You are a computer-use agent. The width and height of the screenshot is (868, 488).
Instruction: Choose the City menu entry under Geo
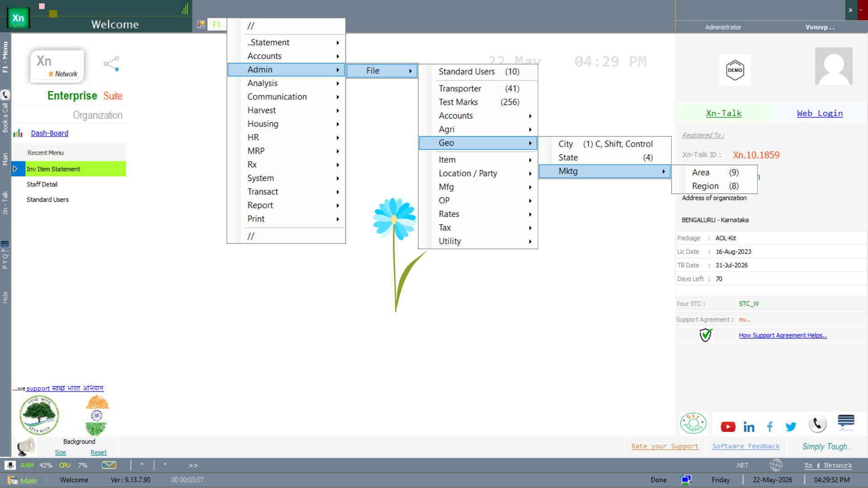tap(605, 144)
